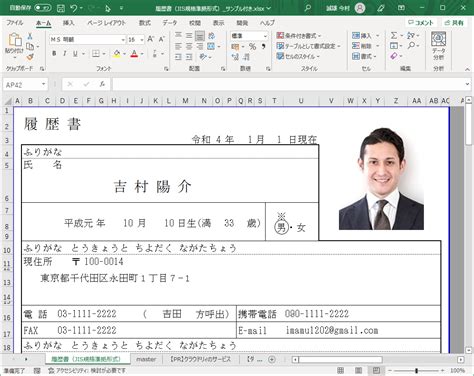Viewport: 474px width, 376px height.
Task: Switch to the Formulas tab
Action: click(x=145, y=23)
